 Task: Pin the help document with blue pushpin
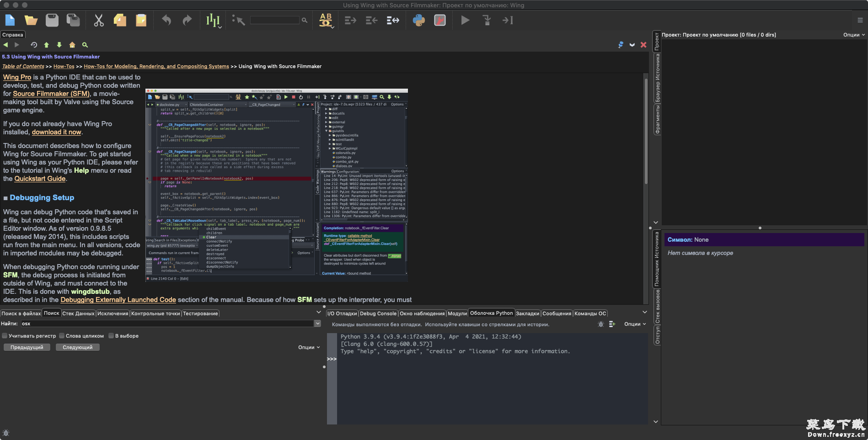[x=621, y=45]
